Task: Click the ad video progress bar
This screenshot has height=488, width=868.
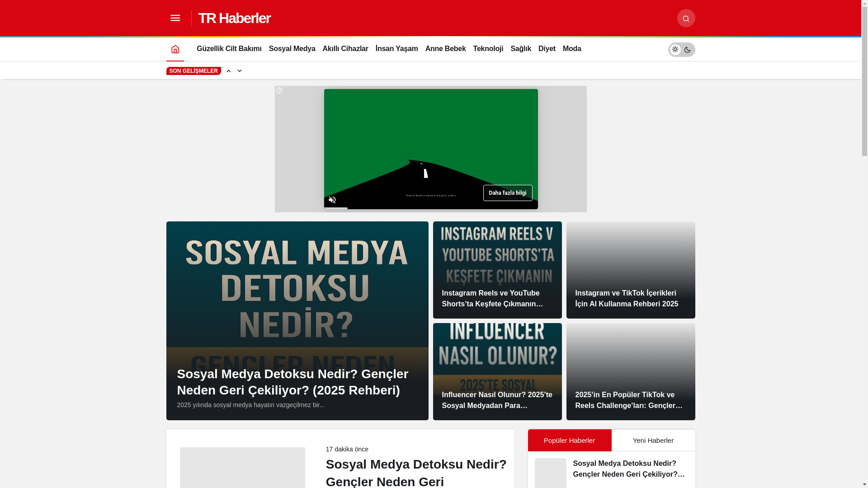Action: (x=431, y=208)
